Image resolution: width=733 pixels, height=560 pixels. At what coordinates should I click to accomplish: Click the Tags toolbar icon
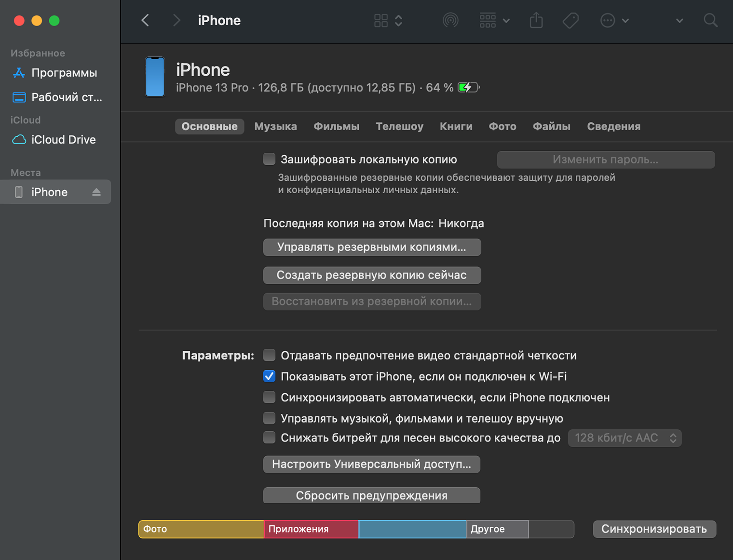[570, 20]
